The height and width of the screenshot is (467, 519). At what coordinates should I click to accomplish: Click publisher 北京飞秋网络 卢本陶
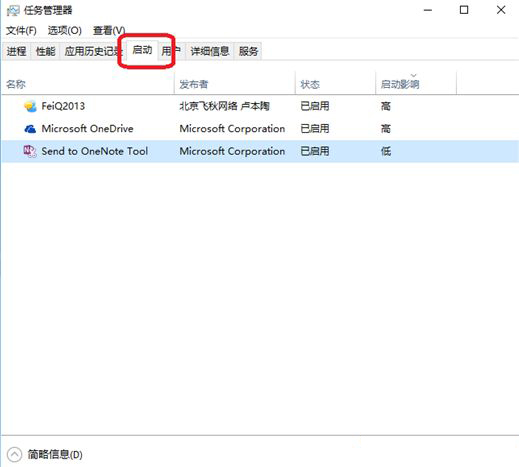click(224, 106)
